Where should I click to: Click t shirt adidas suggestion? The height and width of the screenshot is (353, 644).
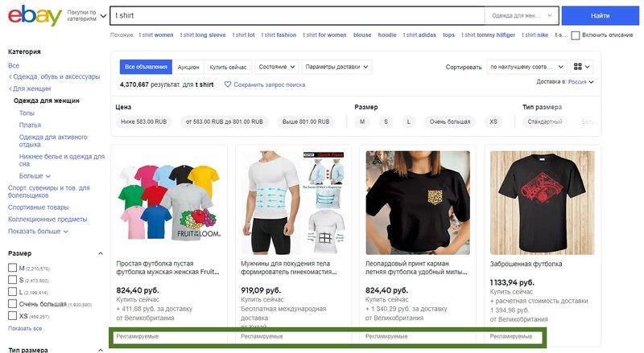(419, 35)
